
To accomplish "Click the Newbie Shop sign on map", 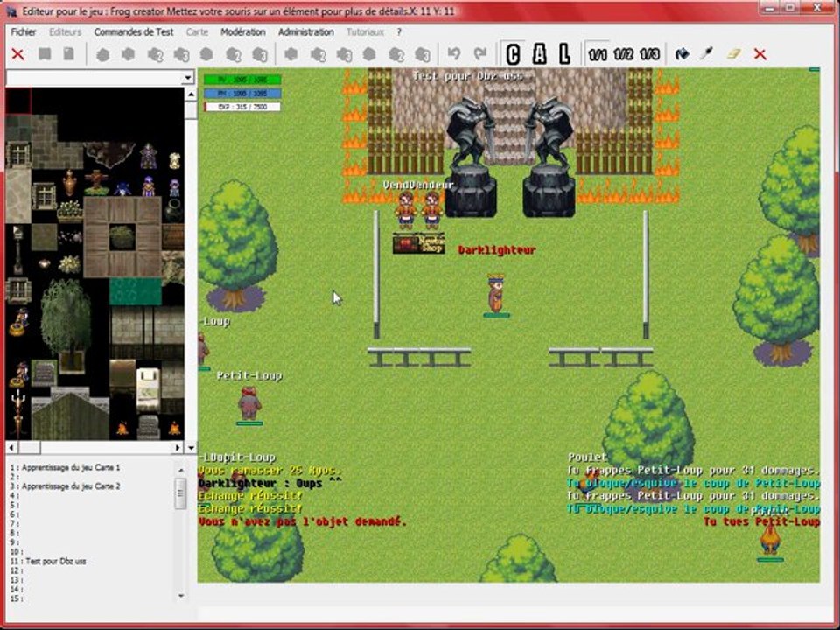I will tap(419, 243).
